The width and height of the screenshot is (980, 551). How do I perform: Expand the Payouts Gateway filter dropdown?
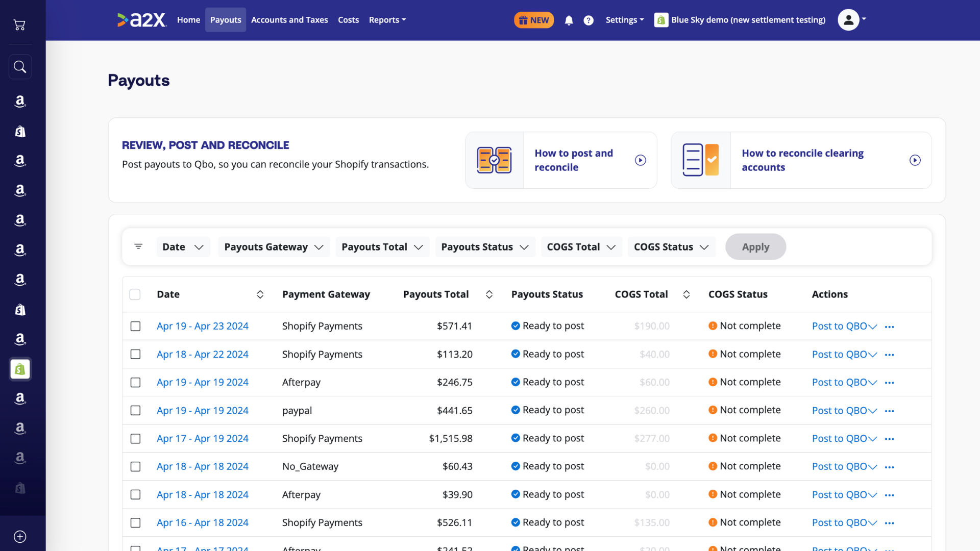click(x=274, y=247)
